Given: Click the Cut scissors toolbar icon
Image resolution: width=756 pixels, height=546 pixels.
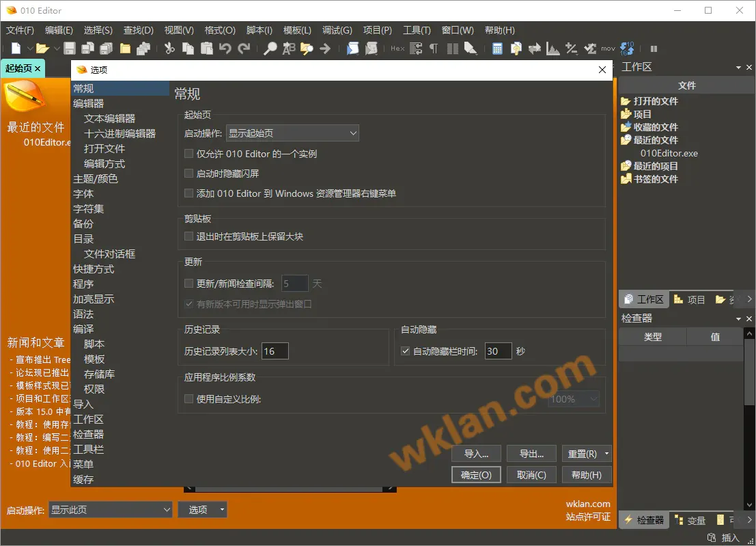Looking at the screenshot, I should pyautogui.click(x=169, y=49).
